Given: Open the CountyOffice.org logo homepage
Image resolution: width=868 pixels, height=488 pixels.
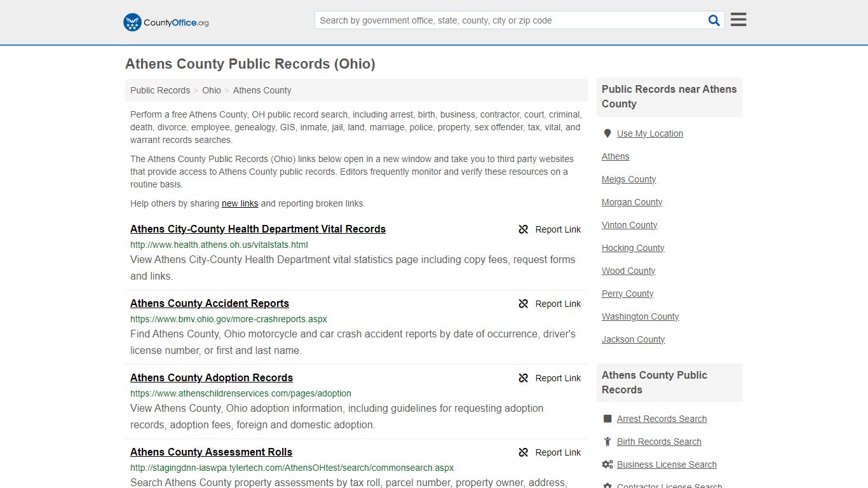Looking at the screenshot, I should (x=166, y=22).
